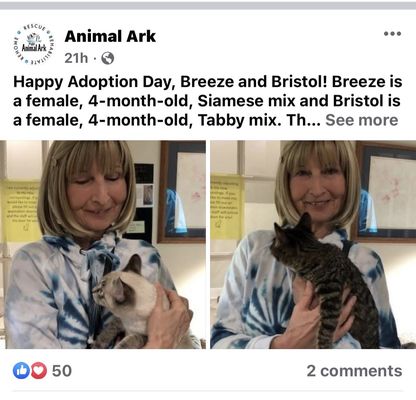Click the framed picture in right photo

(385, 191)
